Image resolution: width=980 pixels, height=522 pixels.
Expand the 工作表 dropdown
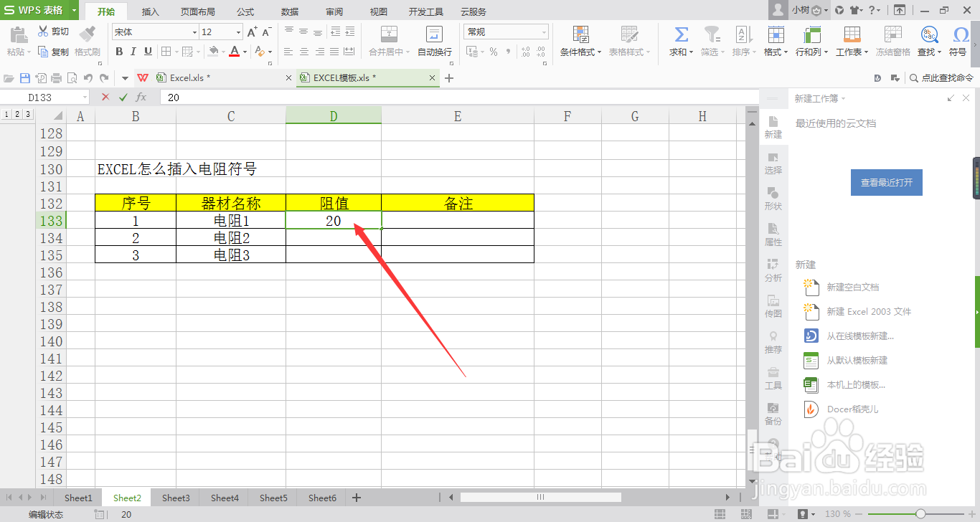pos(866,52)
